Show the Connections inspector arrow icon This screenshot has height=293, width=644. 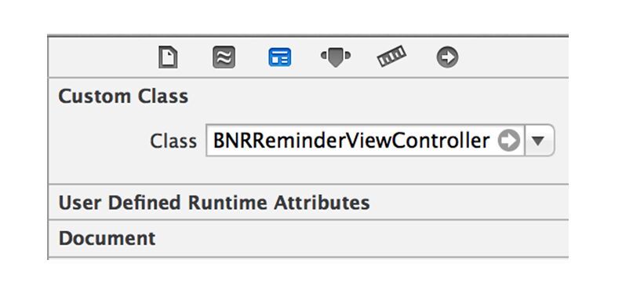pyautogui.click(x=447, y=57)
